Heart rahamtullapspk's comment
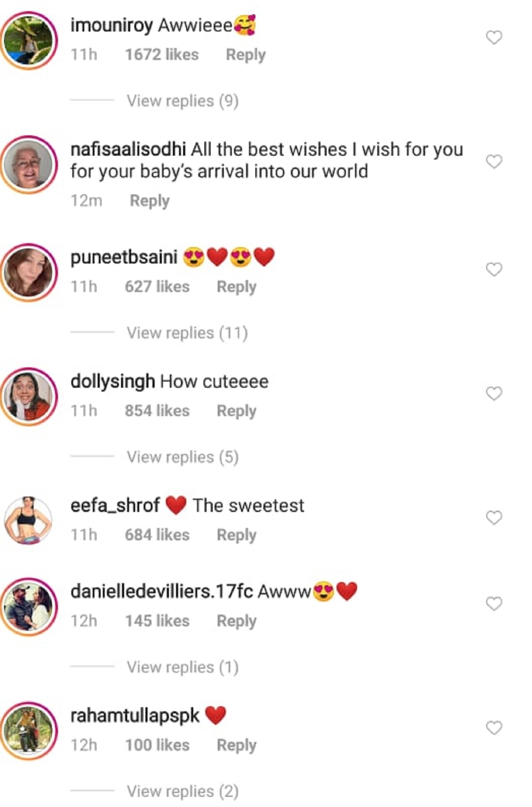The width and height of the screenshot is (532, 807). tap(494, 728)
